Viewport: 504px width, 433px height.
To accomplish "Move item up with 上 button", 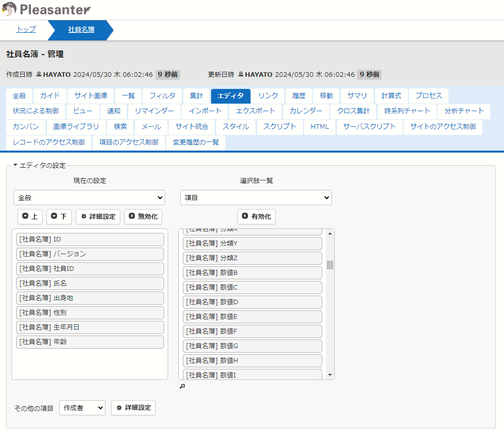I will (x=30, y=216).
